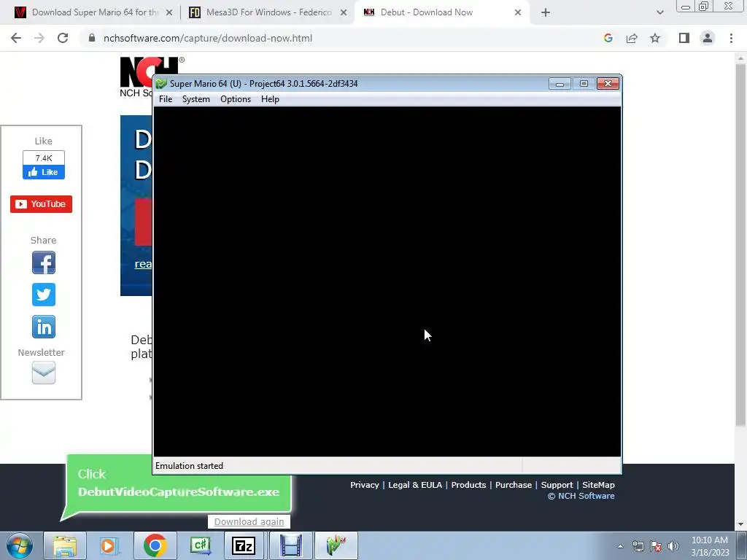Open the Chrome profile avatar
This screenshot has height=560, width=747.
pos(708,38)
